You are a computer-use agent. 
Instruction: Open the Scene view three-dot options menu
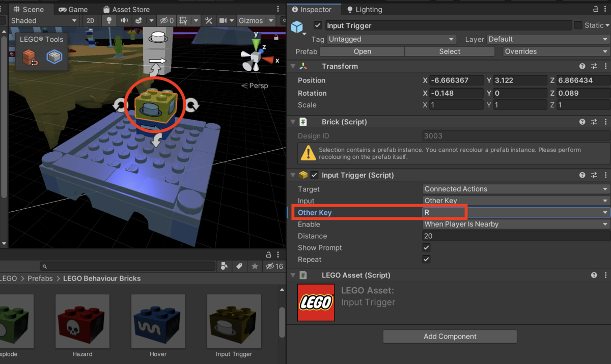[277, 9]
